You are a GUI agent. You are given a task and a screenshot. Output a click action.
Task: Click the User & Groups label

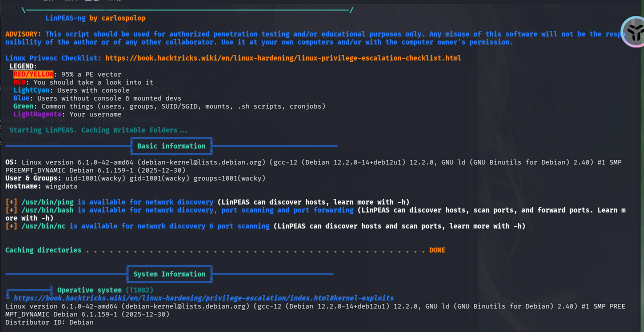tap(33, 178)
